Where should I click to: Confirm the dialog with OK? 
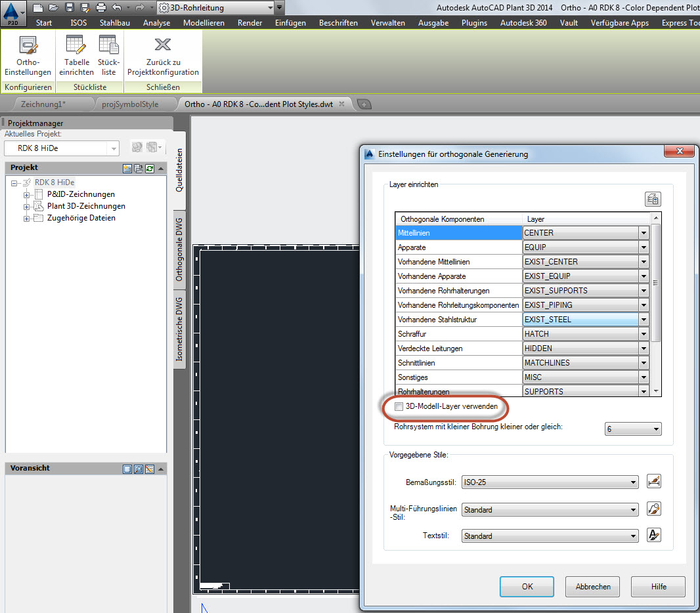coord(527,586)
